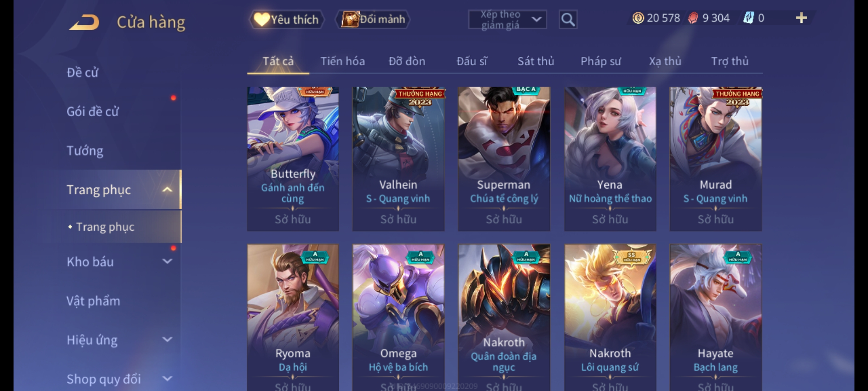
Task: Open the Gói đề cử sidebar entry
Action: click(93, 112)
